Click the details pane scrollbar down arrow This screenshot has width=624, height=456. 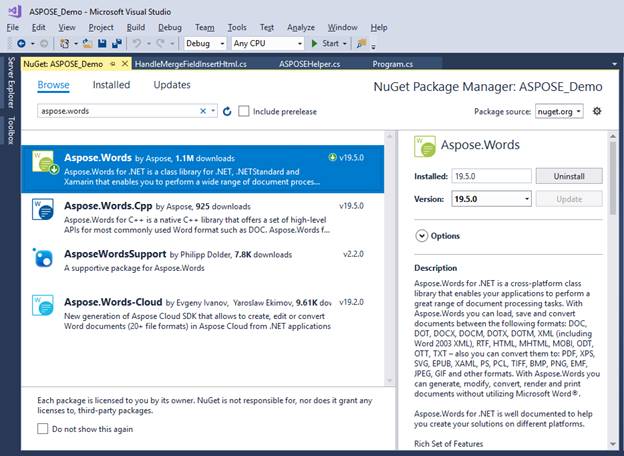[613, 444]
